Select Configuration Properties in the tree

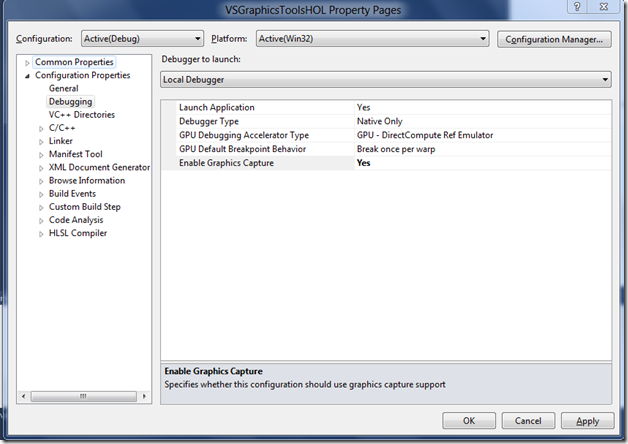tap(83, 75)
